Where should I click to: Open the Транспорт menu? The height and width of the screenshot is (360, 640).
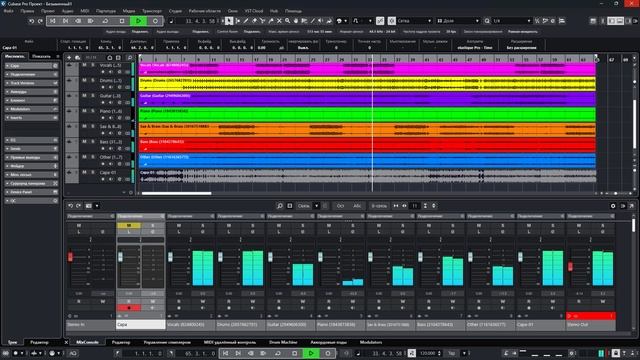coord(152,11)
